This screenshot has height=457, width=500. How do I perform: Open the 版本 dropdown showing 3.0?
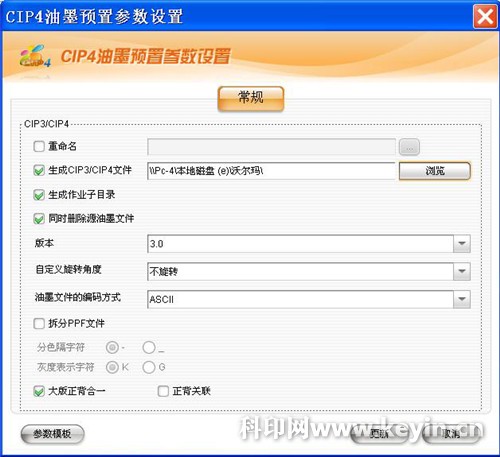coord(309,244)
